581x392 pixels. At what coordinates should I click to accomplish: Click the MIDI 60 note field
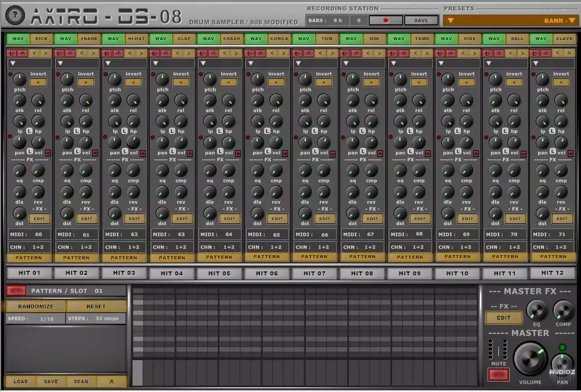click(x=30, y=234)
